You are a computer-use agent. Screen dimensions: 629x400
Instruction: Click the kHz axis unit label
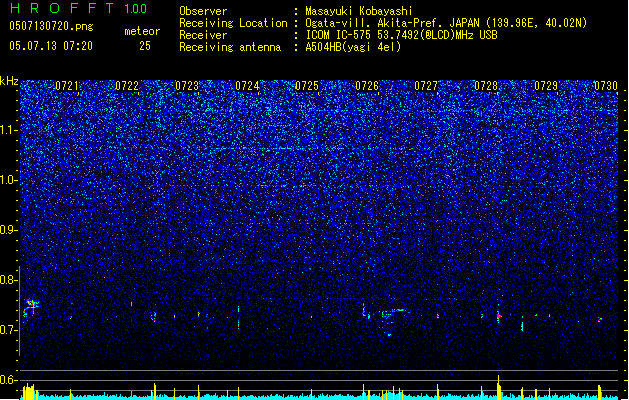point(9,81)
